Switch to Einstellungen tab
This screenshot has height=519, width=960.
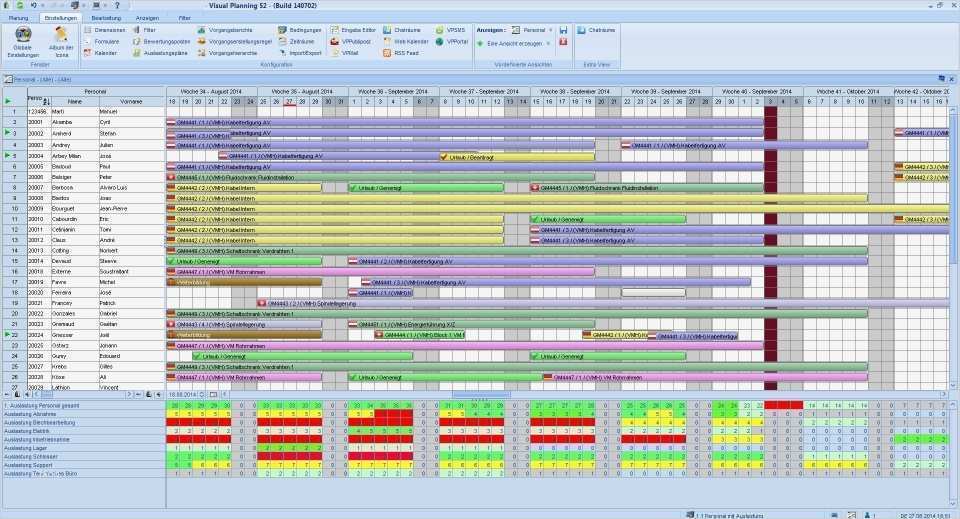tap(61, 18)
